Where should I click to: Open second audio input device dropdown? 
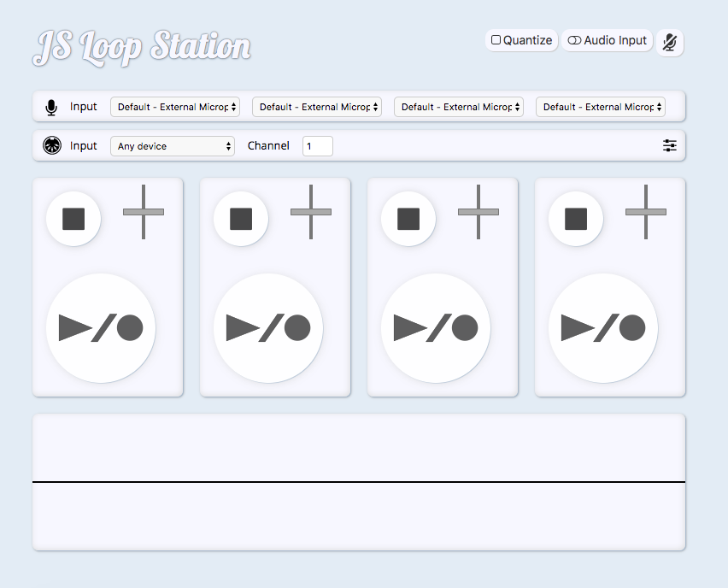317,107
